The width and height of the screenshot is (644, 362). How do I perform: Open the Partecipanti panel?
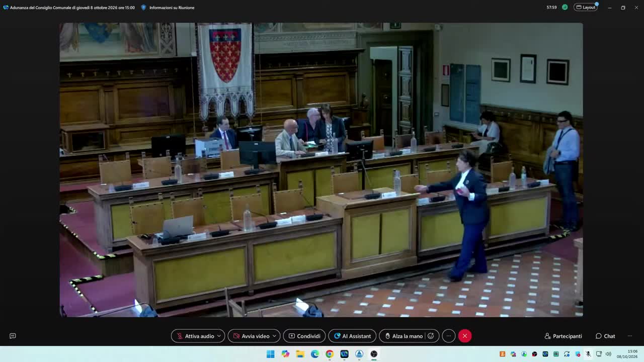563,336
